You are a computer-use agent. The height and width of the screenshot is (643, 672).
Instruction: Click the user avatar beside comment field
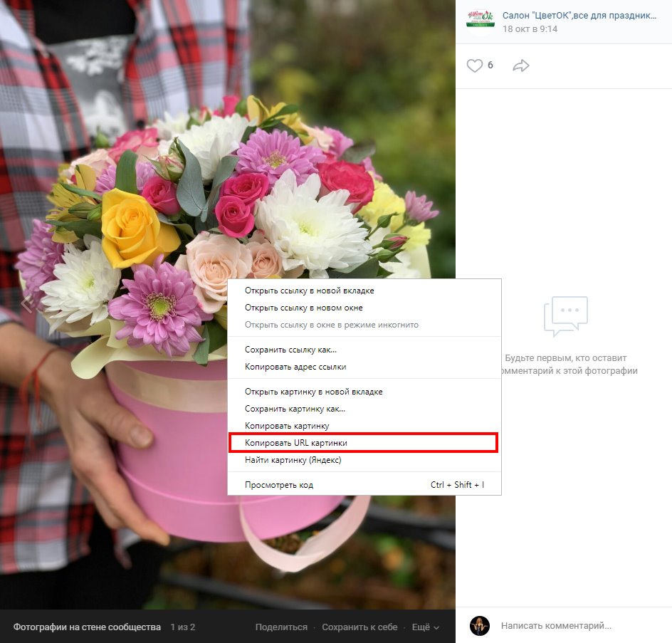click(x=480, y=626)
